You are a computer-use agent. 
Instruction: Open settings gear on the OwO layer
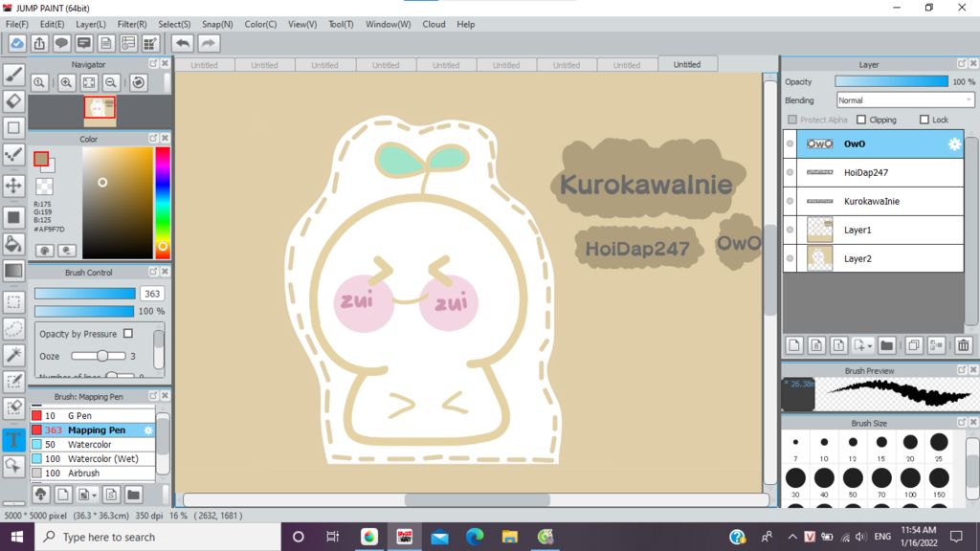pyautogui.click(x=954, y=143)
